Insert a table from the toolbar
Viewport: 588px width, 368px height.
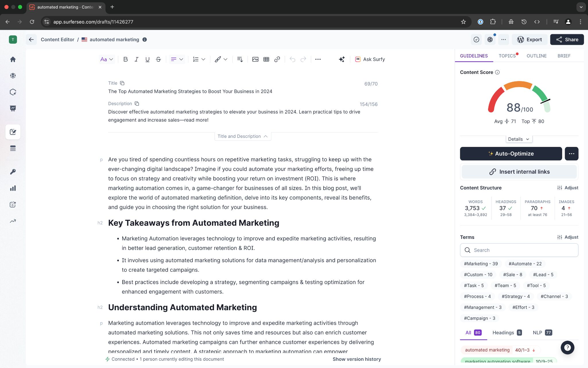click(x=266, y=59)
